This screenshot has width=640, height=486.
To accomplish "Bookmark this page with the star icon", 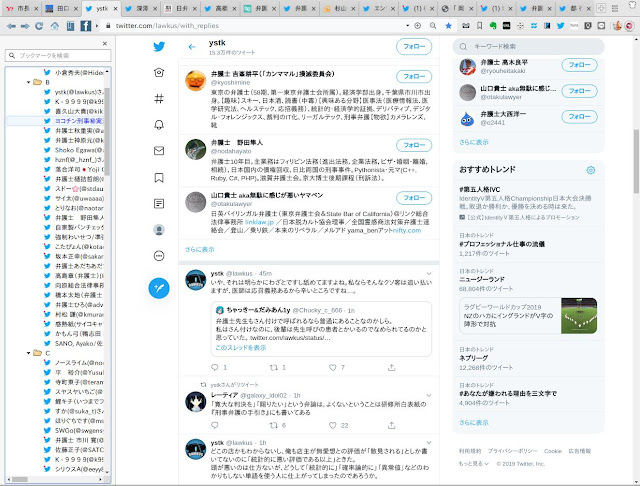I will [x=448, y=26].
